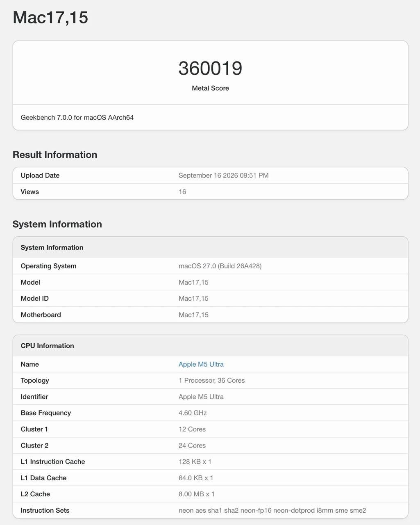Select the 128 KB x 1 value
Image resolution: width=420 pixels, height=525 pixels.
(195, 462)
